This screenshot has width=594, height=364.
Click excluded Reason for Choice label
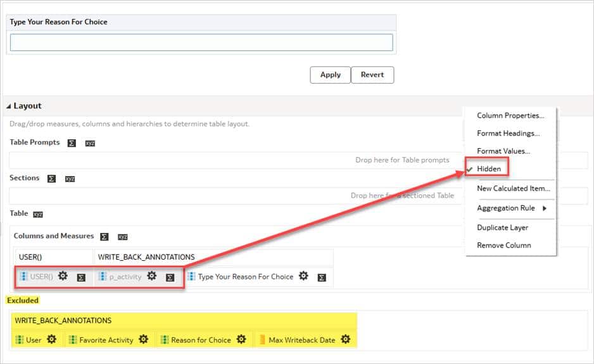tap(201, 340)
